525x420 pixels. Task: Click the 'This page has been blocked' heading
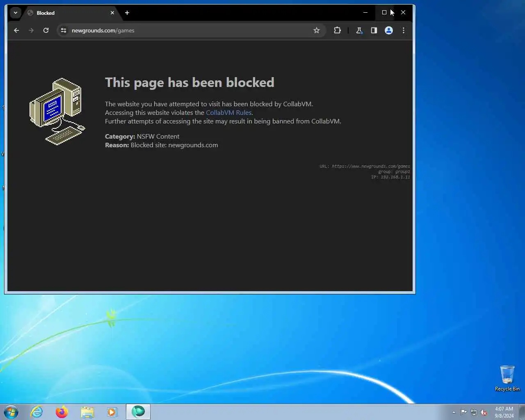pyautogui.click(x=189, y=82)
